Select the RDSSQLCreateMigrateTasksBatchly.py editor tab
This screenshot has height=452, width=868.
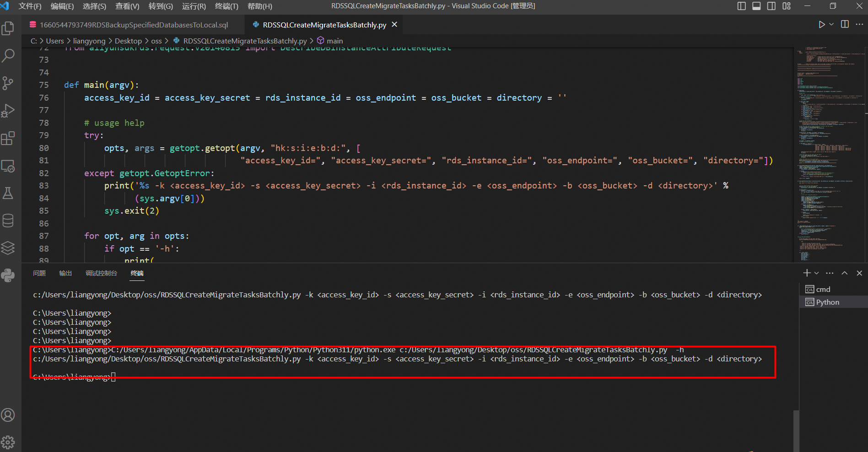click(x=323, y=25)
